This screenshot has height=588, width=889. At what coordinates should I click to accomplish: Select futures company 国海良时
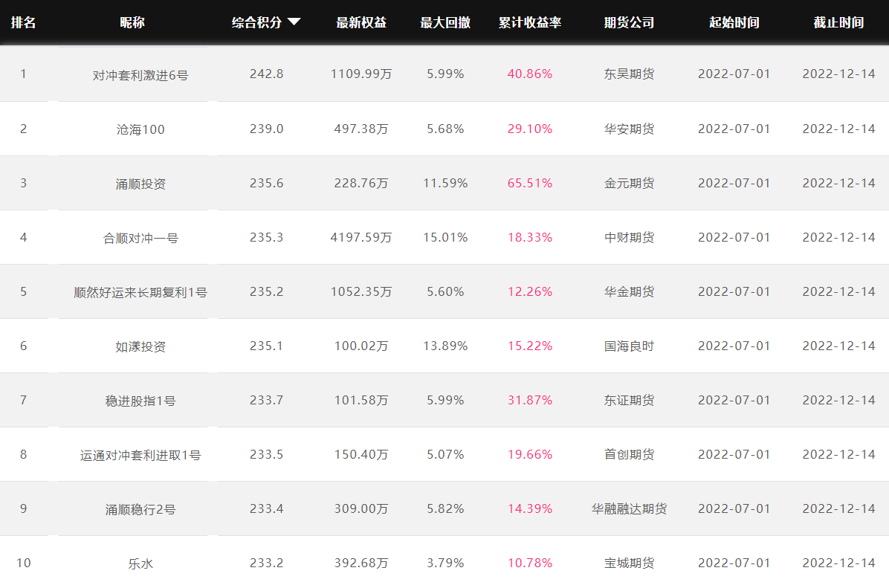tap(629, 346)
